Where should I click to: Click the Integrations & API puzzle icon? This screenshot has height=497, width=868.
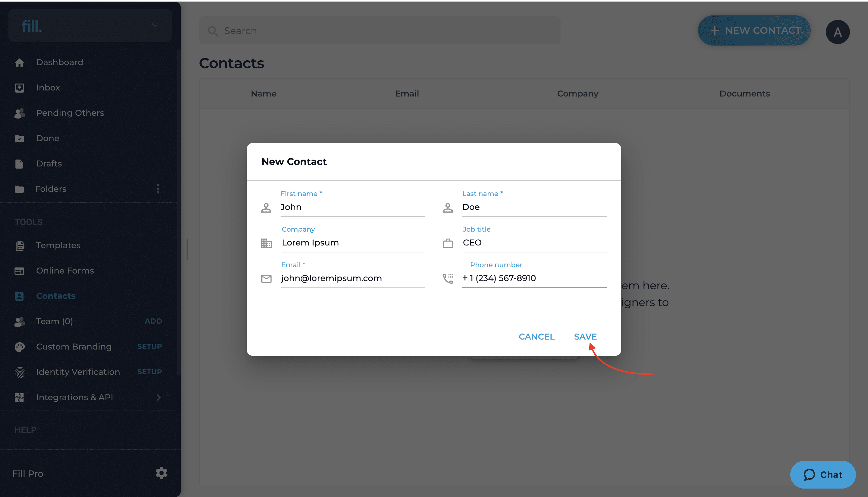[20, 397]
